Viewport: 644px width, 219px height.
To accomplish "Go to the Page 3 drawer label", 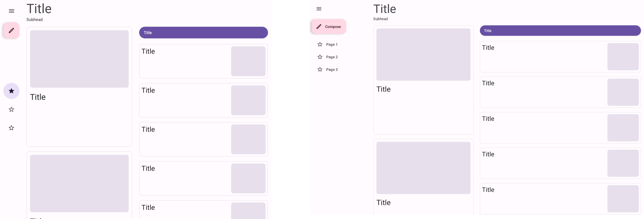I will (x=332, y=69).
